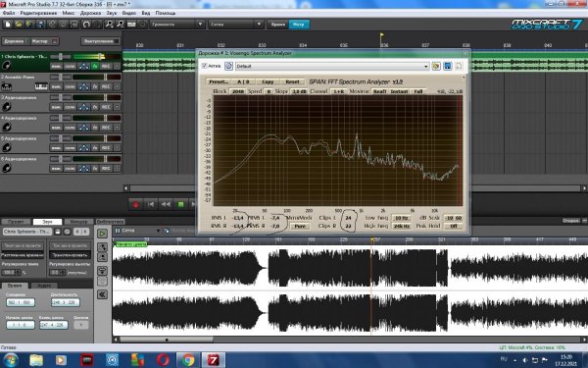Click the New Project toolbar icon
This screenshot has width=588, height=368.
click(8, 25)
